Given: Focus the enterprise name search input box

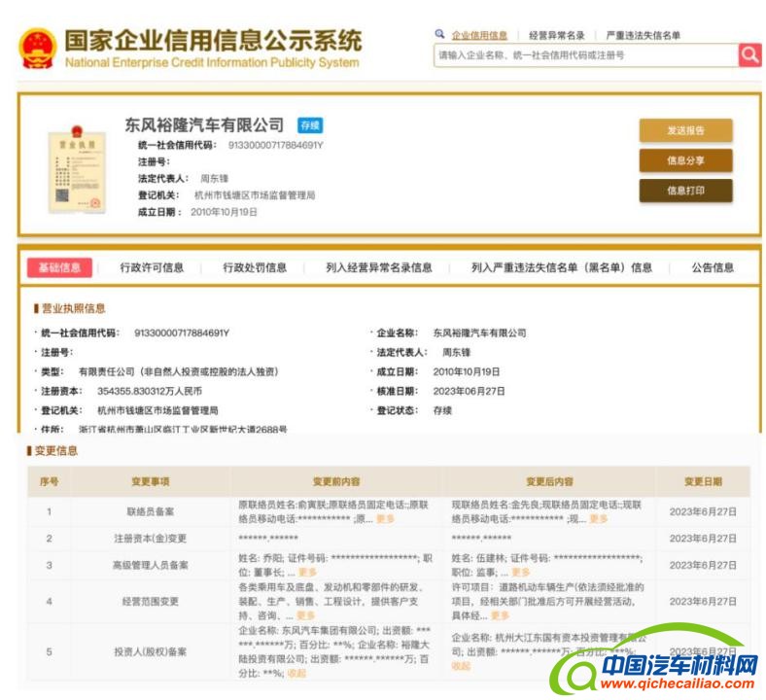Looking at the screenshot, I should pos(585,55).
